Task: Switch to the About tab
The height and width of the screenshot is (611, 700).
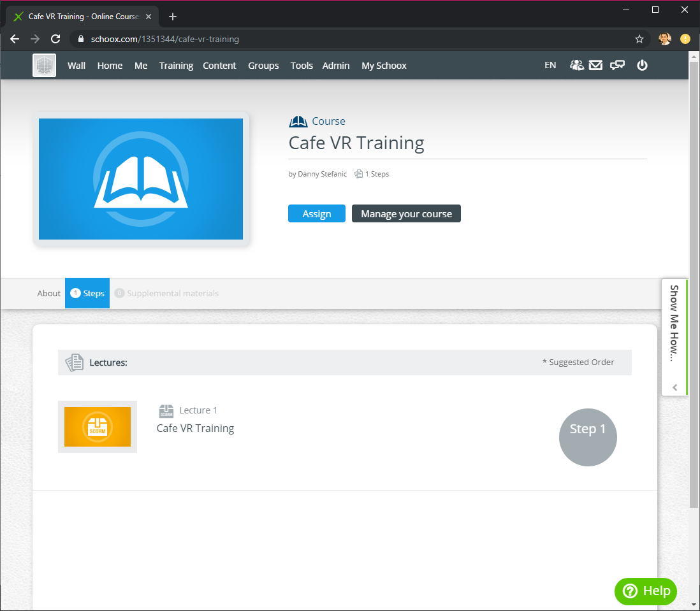Action: [48, 294]
